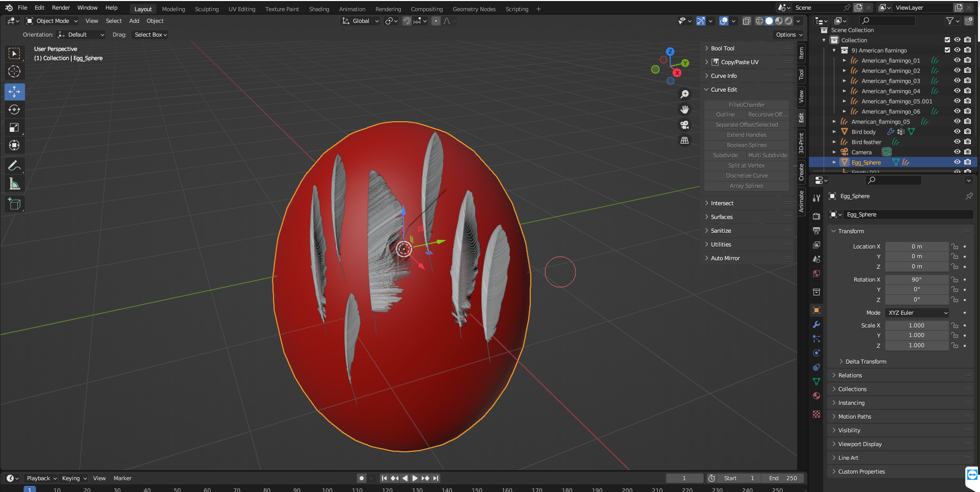Select American_flamingo_04 in the outliner
Image resolution: width=980 pixels, height=492 pixels.
(x=891, y=91)
